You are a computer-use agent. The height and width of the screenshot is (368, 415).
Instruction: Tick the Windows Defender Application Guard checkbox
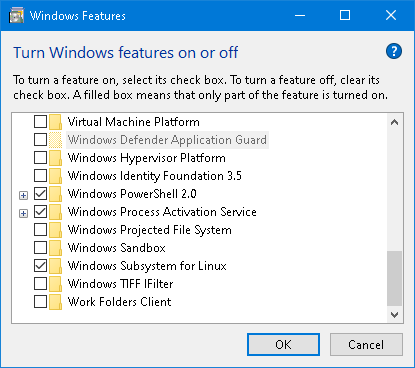coord(40,140)
